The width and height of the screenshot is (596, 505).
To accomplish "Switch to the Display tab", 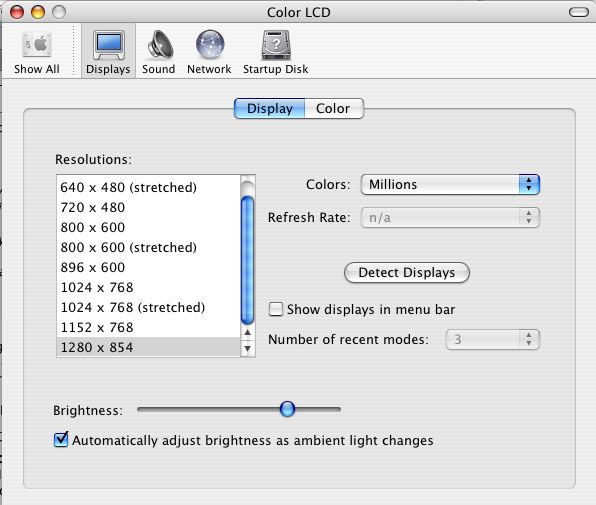I will point(269,109).
